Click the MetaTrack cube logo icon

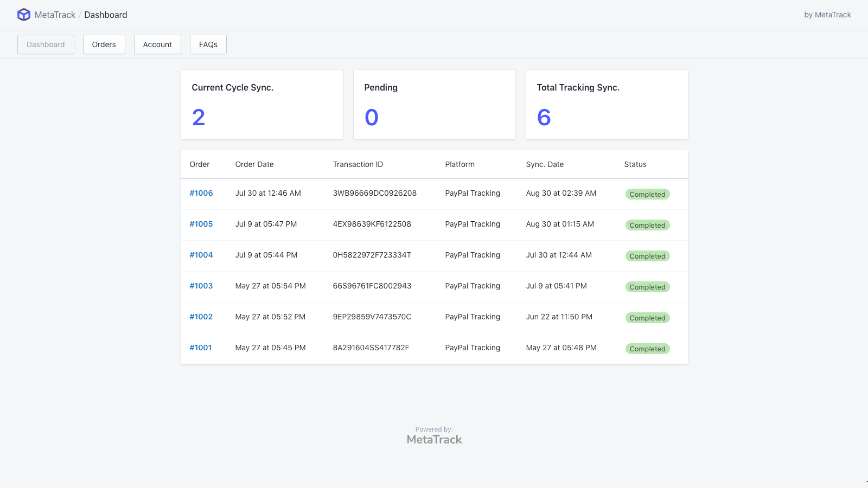pyautogui.click(x=24, y=15)
